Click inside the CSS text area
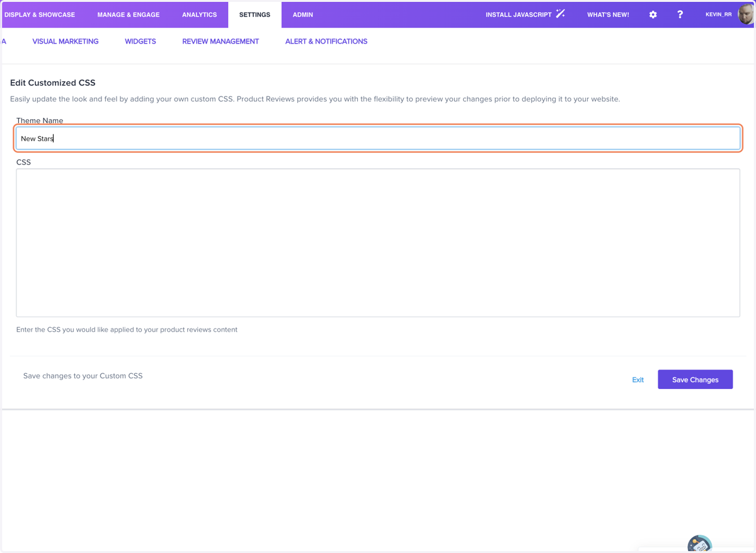This screenshot has width=756, height=553. coord(378,243)
